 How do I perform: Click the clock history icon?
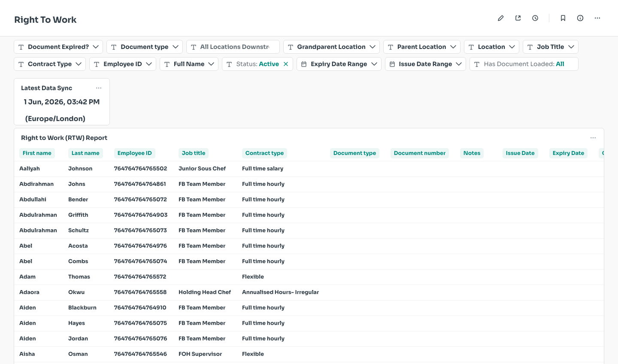pos(535,18)
